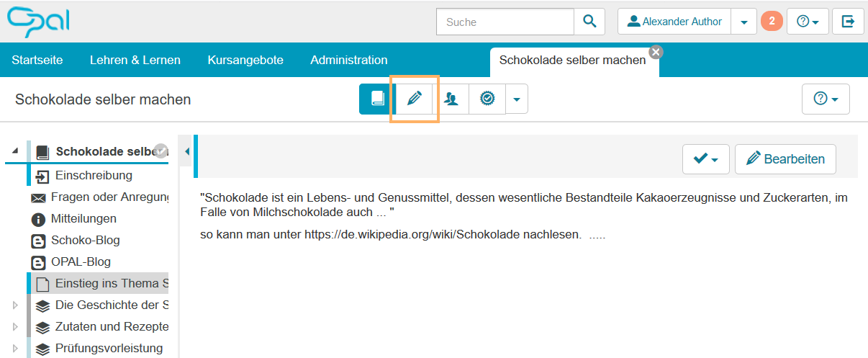The image size is (868, 358).
Task: Click info icon next to Mitteilungen
Action: [x=38, y=219]
